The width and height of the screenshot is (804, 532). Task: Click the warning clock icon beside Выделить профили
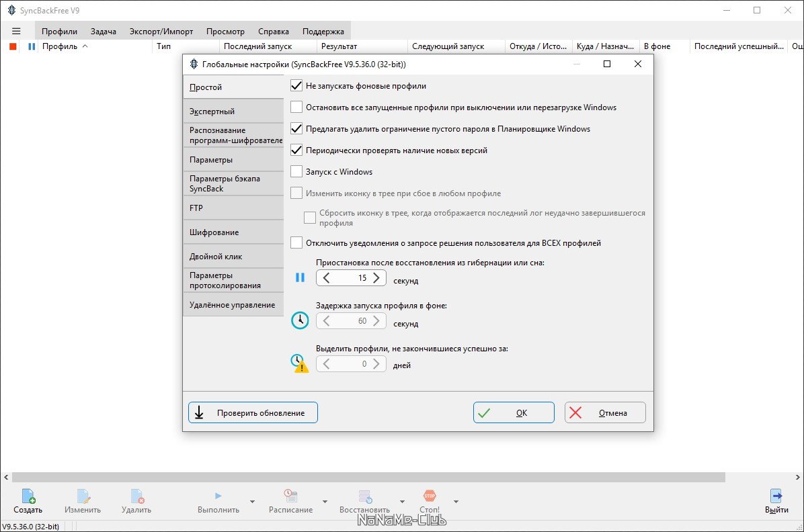tap(300, 363)
